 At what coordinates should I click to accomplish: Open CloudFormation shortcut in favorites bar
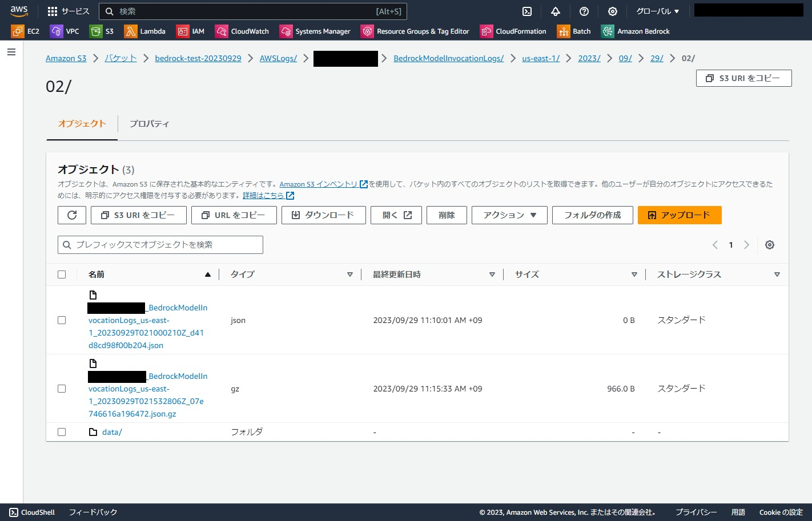pos(513,31)
